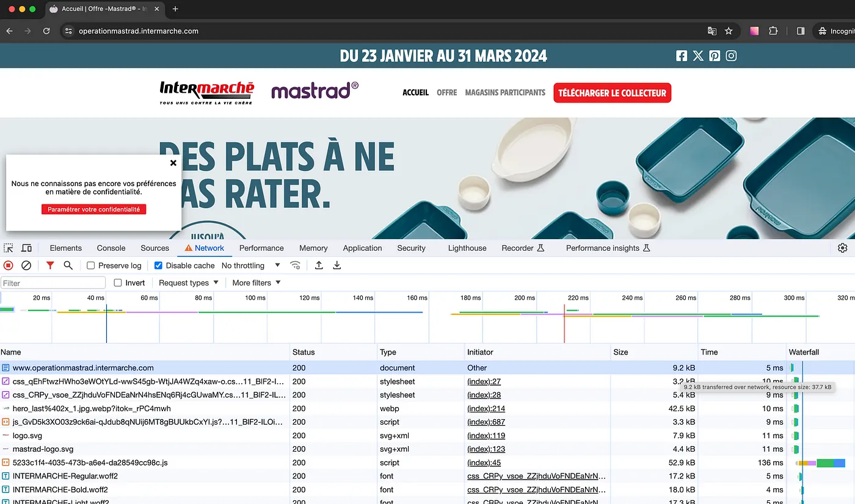Open the ACCUEIL nav link
This screenshot has width=855, height=504.
(415, 93)
